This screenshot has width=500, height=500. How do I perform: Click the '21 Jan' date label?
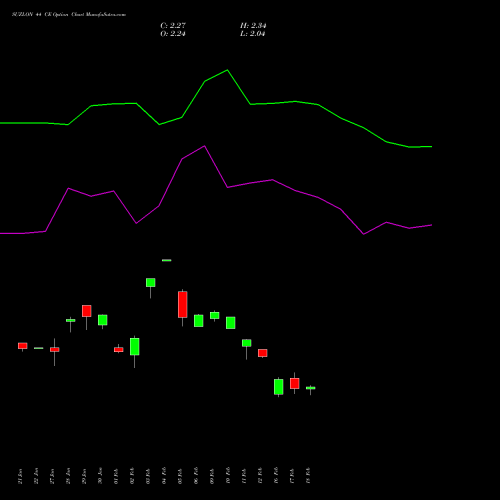(x=20, y=476)
